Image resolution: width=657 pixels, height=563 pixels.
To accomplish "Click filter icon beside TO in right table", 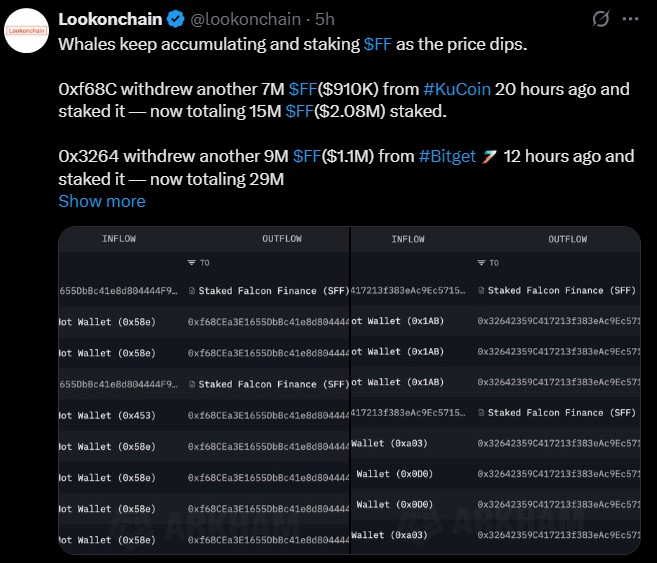I will pyautogui.click(x=480, y=263).
